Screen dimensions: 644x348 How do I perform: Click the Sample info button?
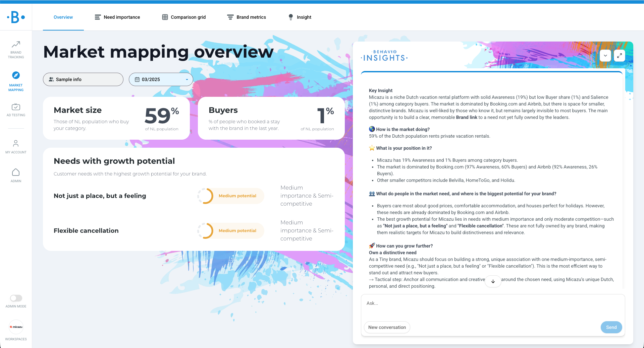(83, 79)
